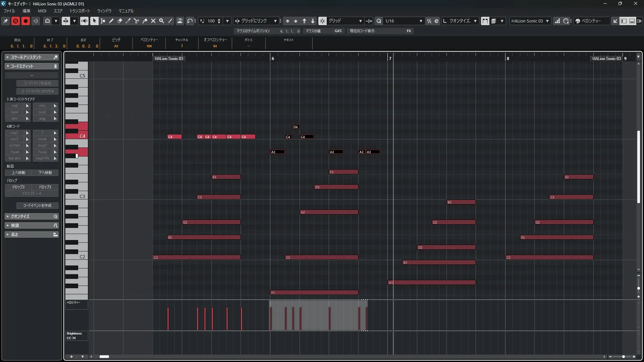The height and width of the screenshot is (362, 644).
Task: Open the トランスポート menu
Action: coord(80,11)
